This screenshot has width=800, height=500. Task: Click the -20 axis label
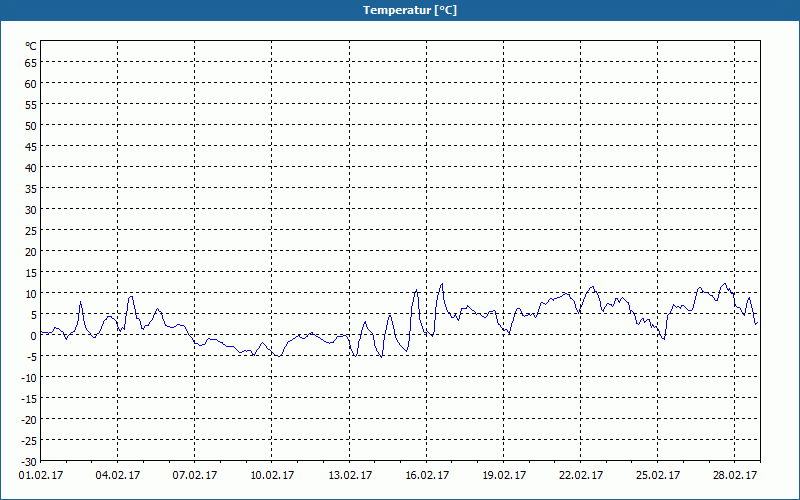pos(29,420)
